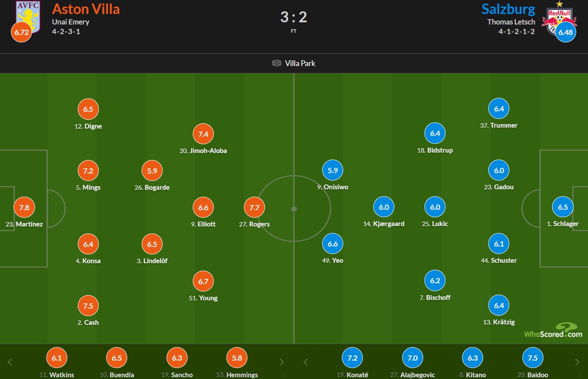Click the stadium icon beside Villa Park
This screenshot has height=379, width=588.
(276, 63)
